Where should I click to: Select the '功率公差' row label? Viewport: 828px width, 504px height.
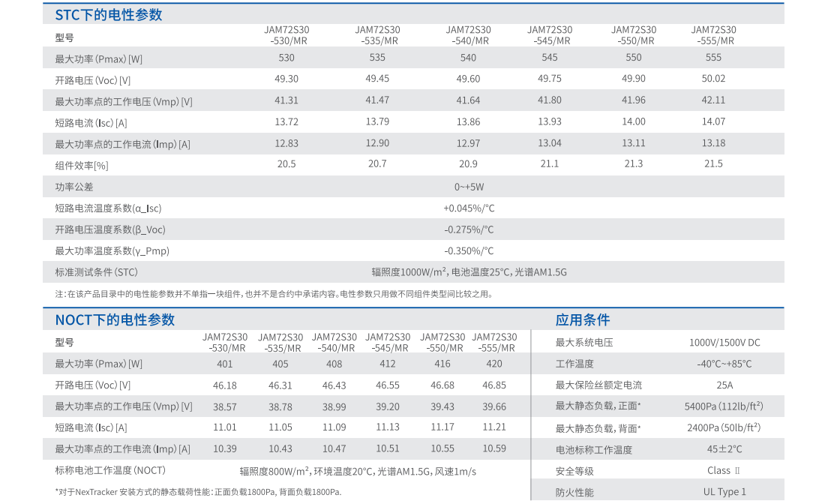click(74, 187)
